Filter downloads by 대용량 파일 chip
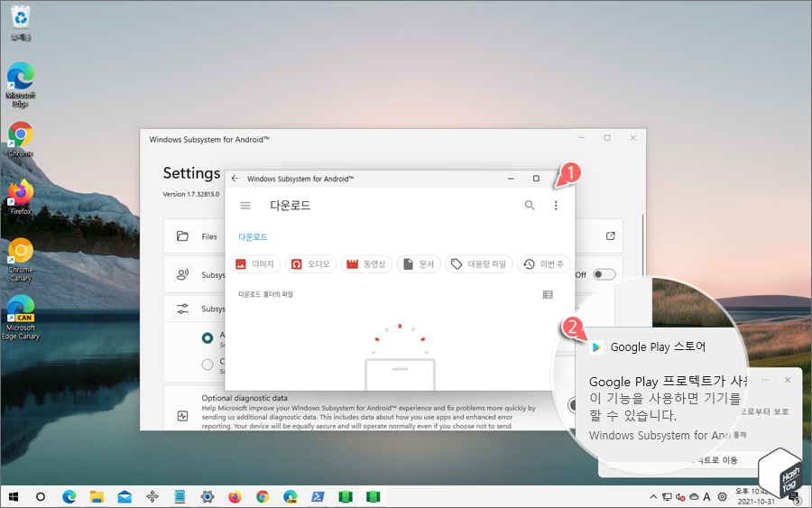 pos(479,264)
